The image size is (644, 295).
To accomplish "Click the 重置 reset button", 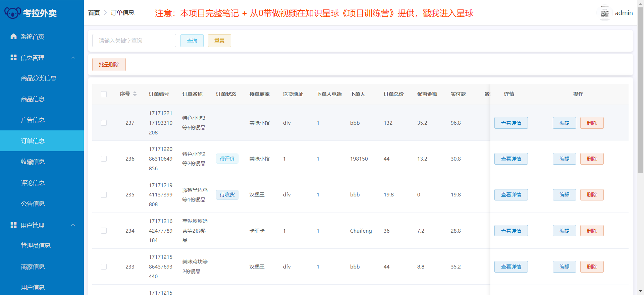I will tap(219, 41).
